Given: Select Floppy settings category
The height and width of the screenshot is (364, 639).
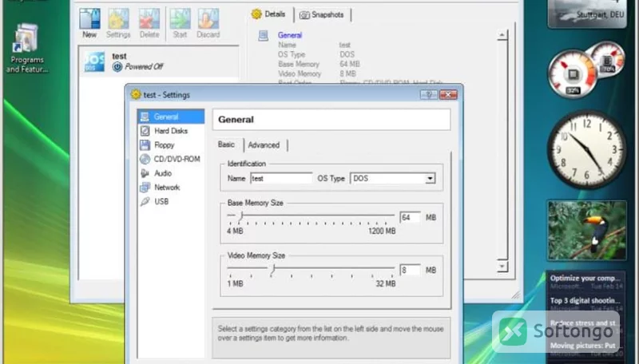Looking at the screenshot, I should (171, 145).
